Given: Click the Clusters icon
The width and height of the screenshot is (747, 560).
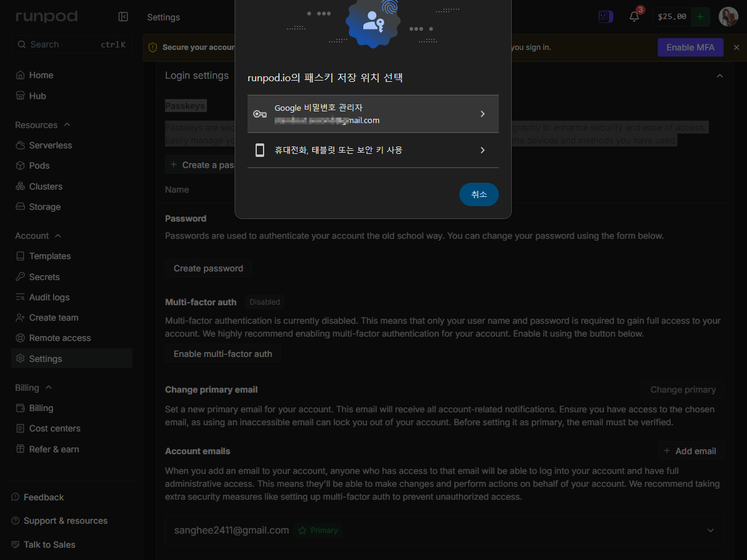Looking at the screenshot, I should pyautogui.click(x=20, y=186).
